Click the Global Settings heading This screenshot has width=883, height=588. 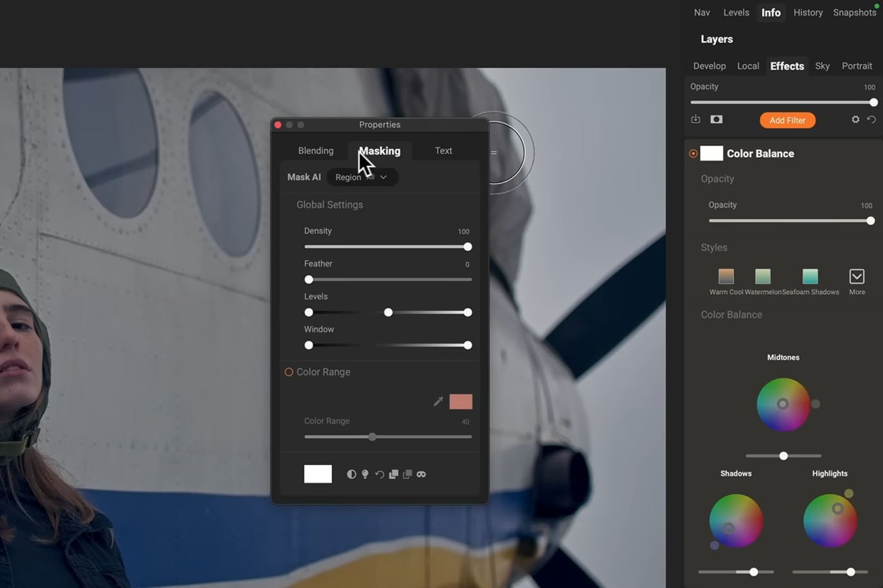tap(330, 205)
